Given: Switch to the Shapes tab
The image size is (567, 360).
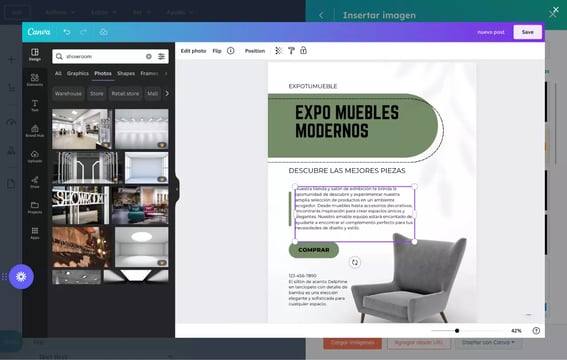Looking at the screenshot, I should coord(126,73).
